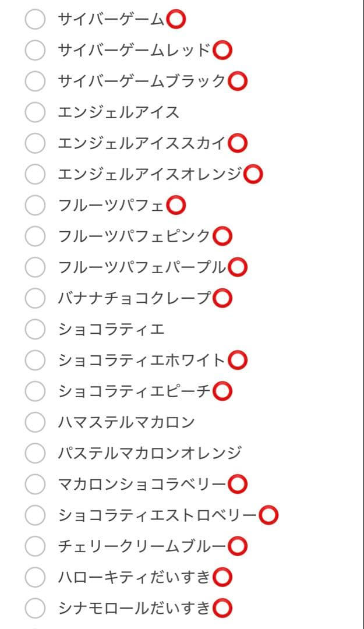Image resolution: width=364 pixels, height=629 pixels.
Task: Select the エンジェルアイススカイ radio button
Action: coord(35,142)
